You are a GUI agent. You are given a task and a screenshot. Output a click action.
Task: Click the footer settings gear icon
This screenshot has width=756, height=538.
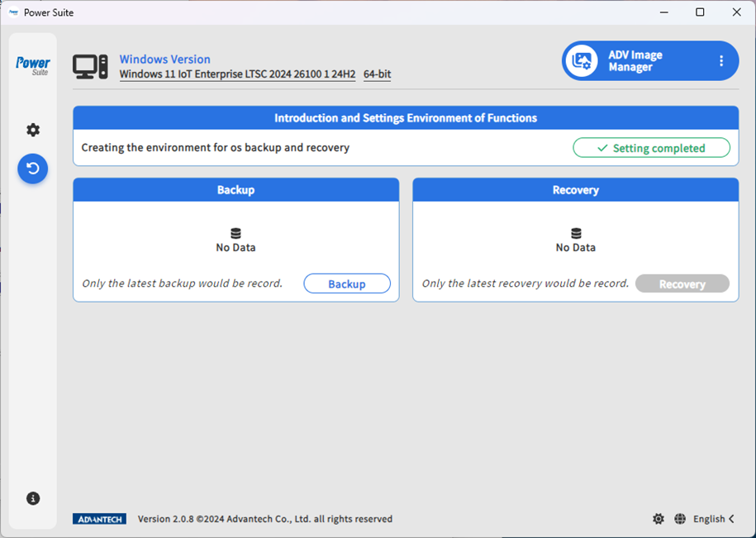click(x=658, y=519)
